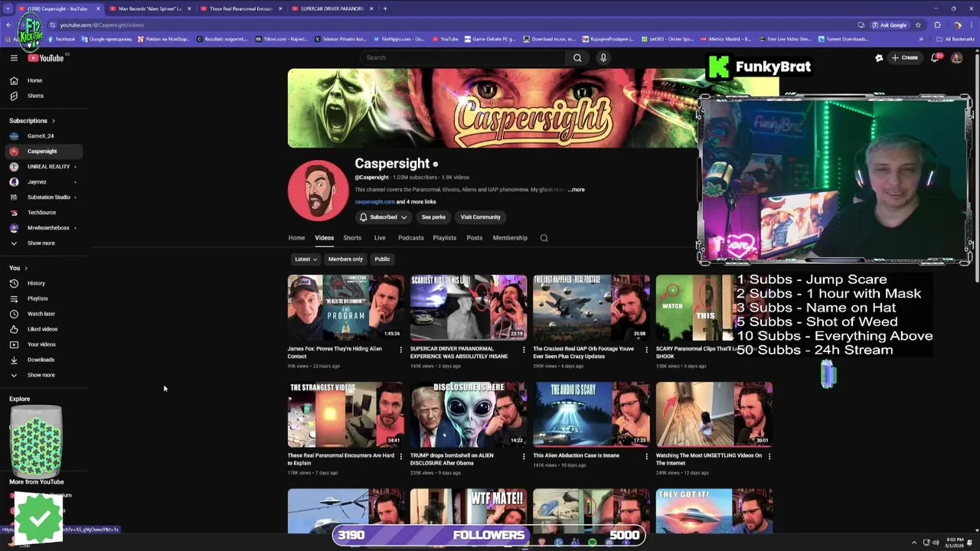This screenshot has height=551, width=980.
Task: Switch to the Posts tab
Action: tap(475, 238)
